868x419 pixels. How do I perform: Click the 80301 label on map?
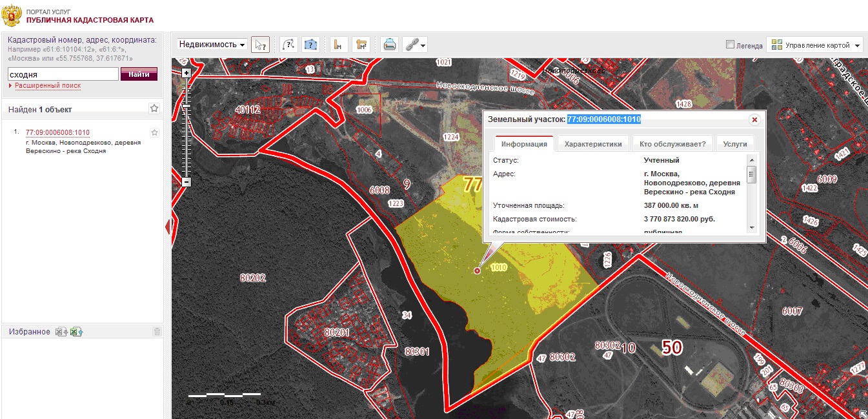pyautogui.click(x=417, y=352)
